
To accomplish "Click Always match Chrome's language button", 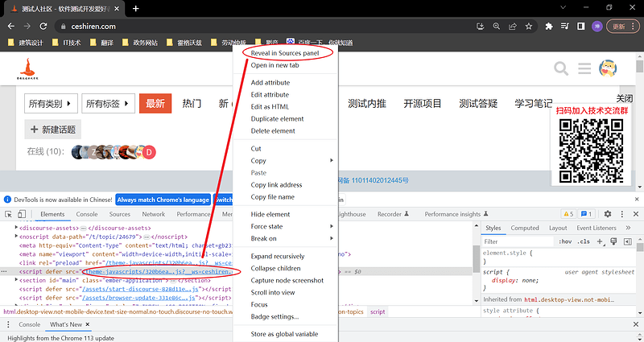I will coord(163,200).
